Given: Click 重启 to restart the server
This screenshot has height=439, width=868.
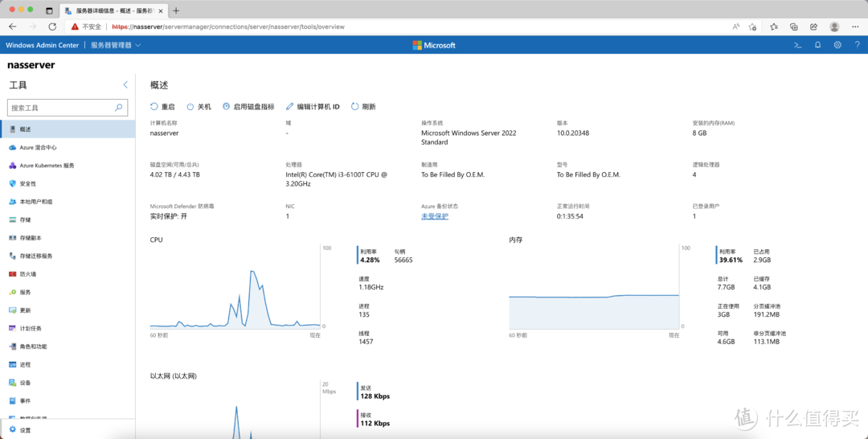Looking at the screenshot, I should [162, 106].
